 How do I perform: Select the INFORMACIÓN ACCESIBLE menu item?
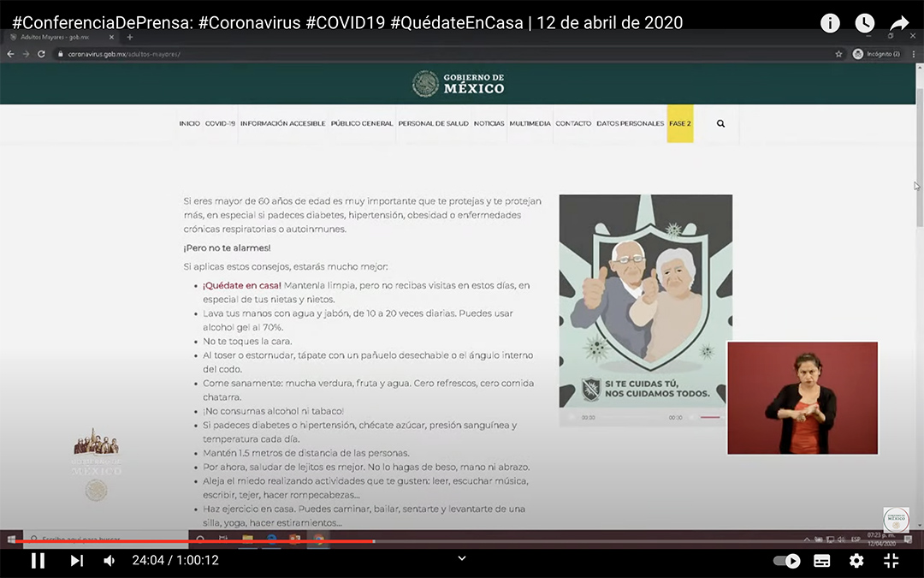click(x=282, y=123)
